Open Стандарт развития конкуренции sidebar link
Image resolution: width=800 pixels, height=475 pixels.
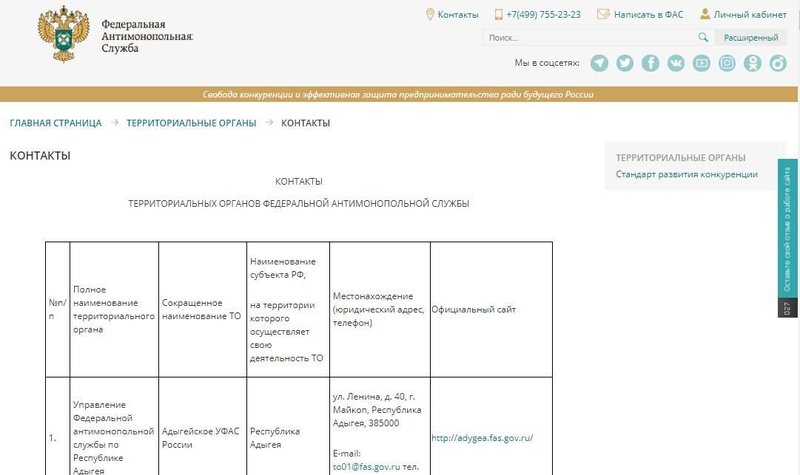tap(686, 174)
